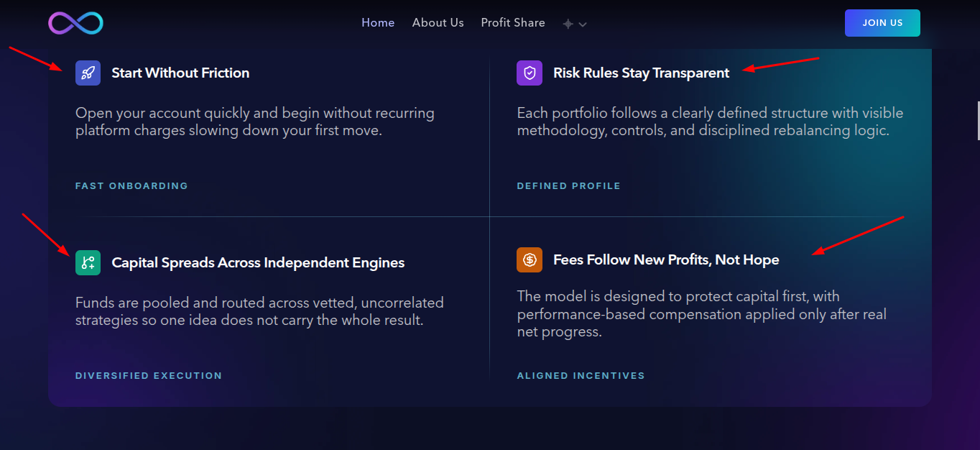The width and height of the screenshot is (980, 450).
Task: Click the Start Without Friction heading
Action: tap(180, 73)
